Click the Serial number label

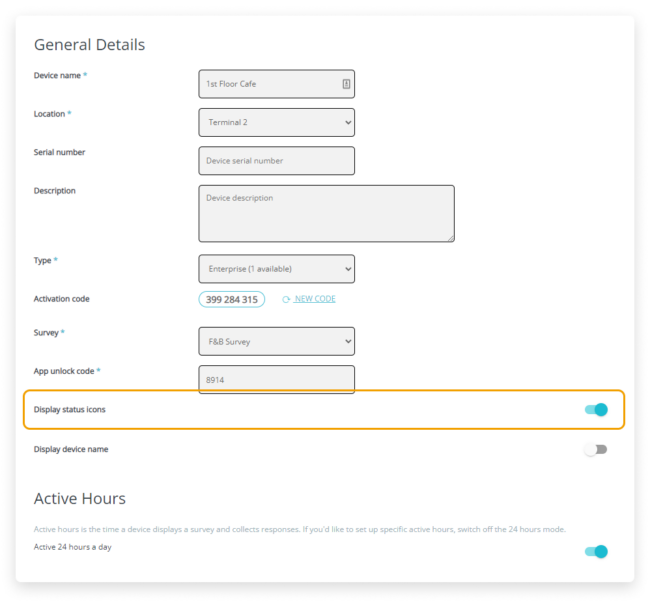pyautogui.click(x=59, y=152)
